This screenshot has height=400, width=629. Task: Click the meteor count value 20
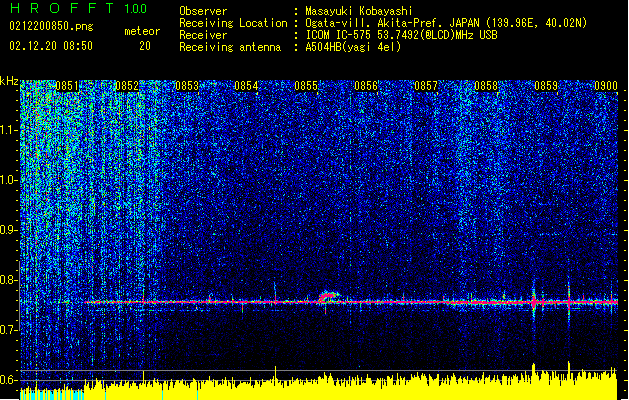pos(145,46)
